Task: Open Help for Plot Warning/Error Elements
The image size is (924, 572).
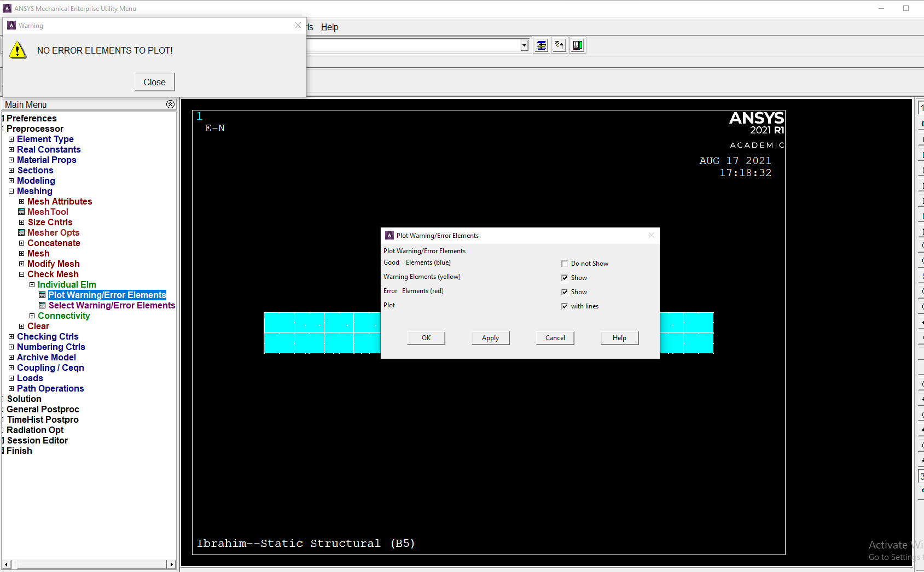Action: pos(620,338)
